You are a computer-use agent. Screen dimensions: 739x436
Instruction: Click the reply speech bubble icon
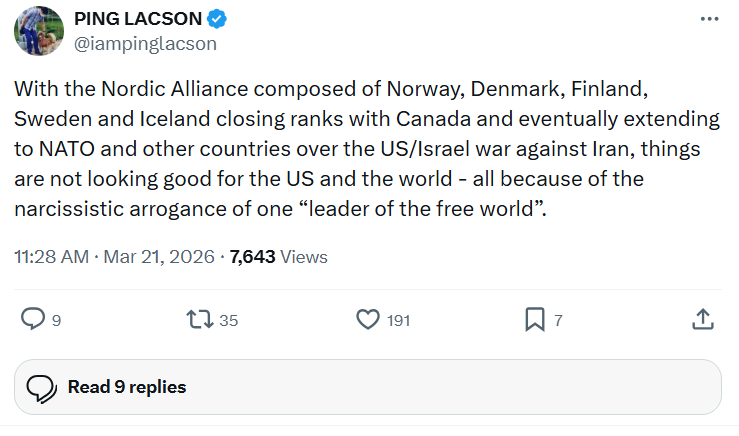point(34,319)
